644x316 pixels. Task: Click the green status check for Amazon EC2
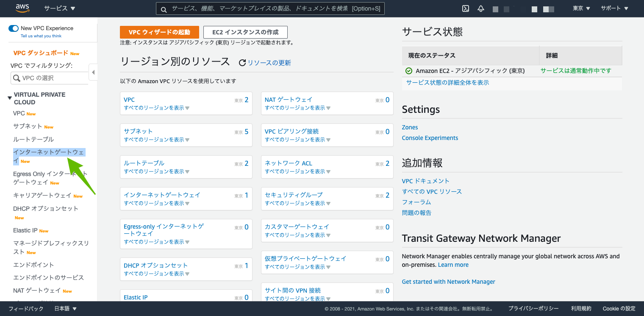[x=409, y=71]
